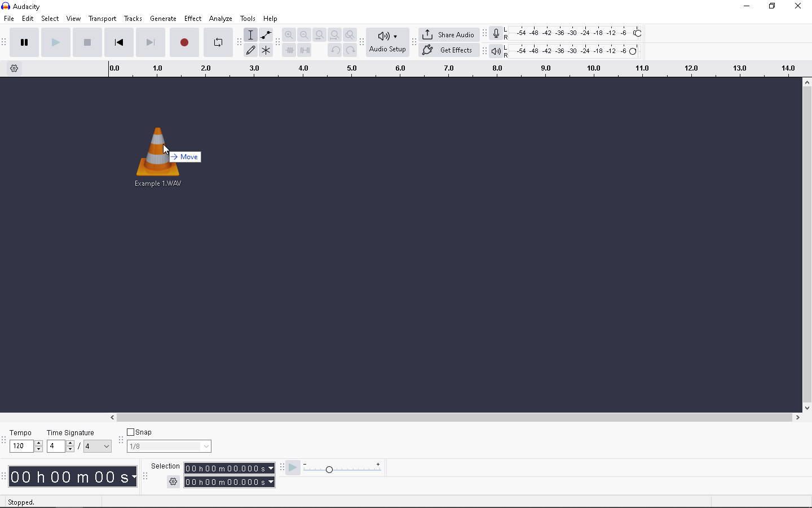
Task: Toggle the Pause button
Action: pos(24,43)
